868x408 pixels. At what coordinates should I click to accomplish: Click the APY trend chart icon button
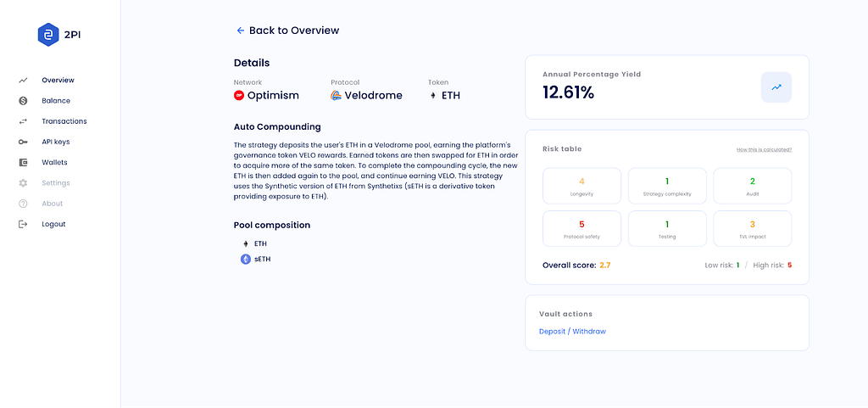click(776, 87)
